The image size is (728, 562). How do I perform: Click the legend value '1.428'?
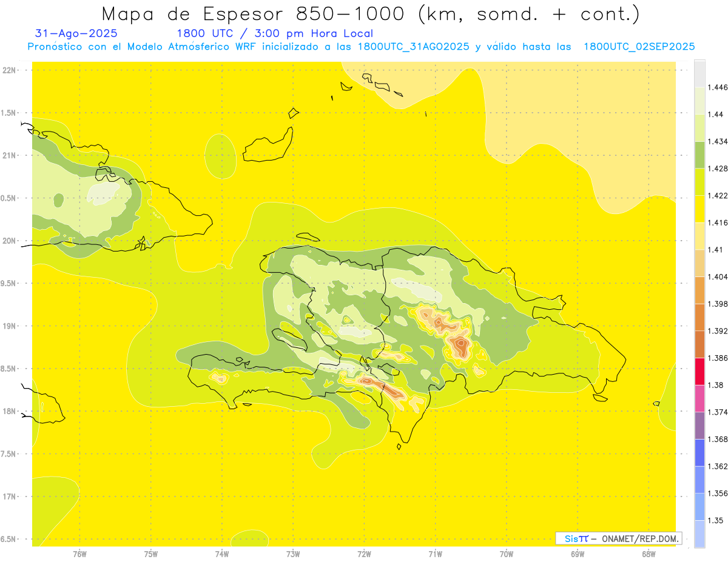point(718,169)
